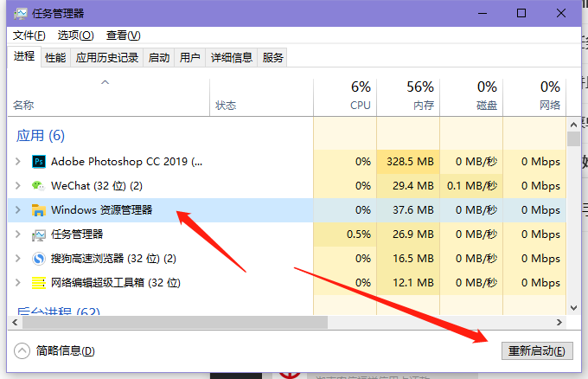Switch to the 进程 tab

tap(24, 56)
